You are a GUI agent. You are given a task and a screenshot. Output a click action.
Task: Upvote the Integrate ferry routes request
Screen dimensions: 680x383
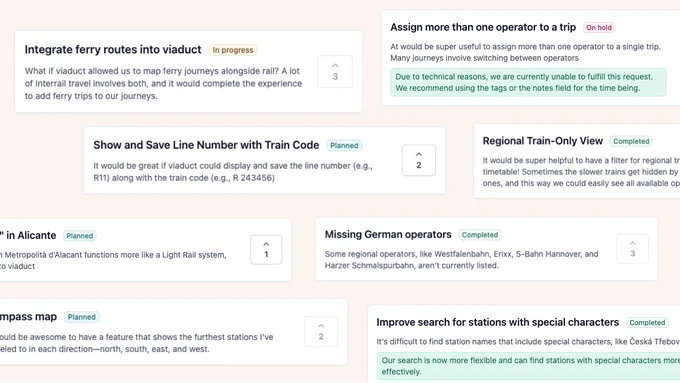[335, 72]
